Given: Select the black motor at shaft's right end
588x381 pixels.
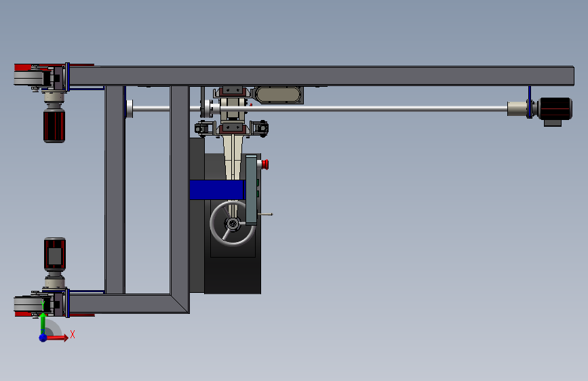Looking at the screenshot, I should [555, 109].
